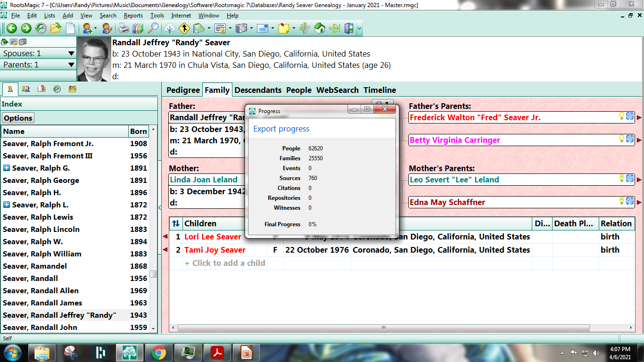The image size is (644, 362).
Task: Expand the Ralph G. Seaver index entry
Action: (6, 168)
